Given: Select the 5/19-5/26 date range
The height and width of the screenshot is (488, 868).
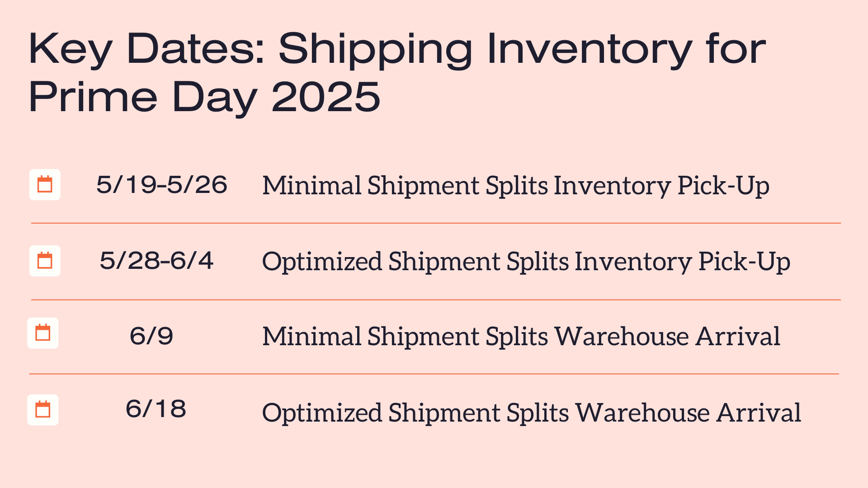Looking at the screenshot, I should tap(162, 185).
